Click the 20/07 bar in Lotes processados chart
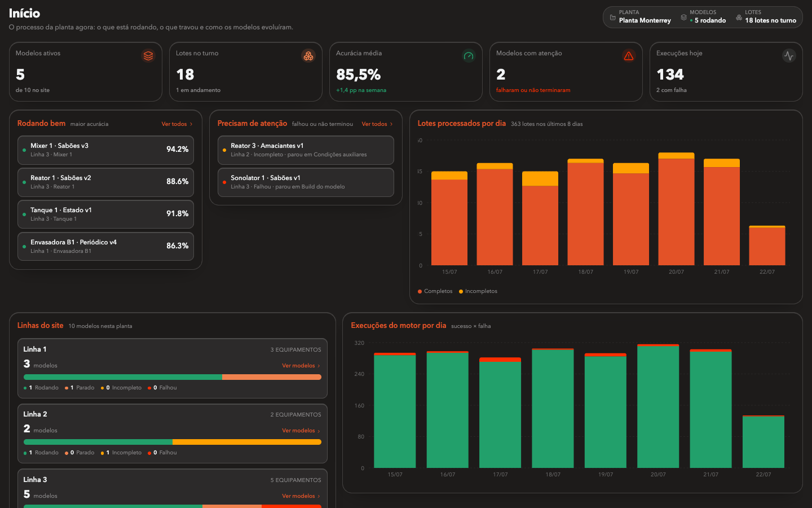 point(676,209)
